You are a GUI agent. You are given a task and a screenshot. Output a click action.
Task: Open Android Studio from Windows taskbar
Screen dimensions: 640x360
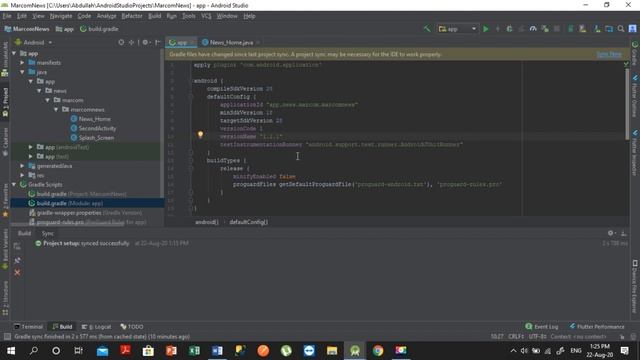coord(355,351)
